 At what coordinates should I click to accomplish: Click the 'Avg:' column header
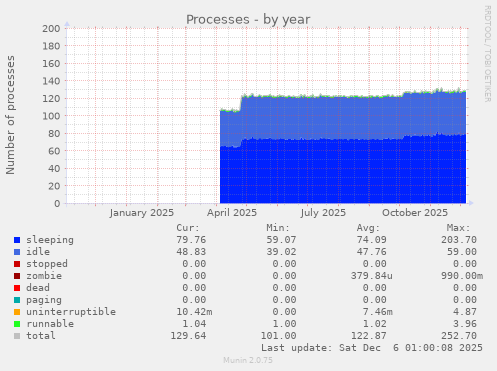click(x=368, y=228)
